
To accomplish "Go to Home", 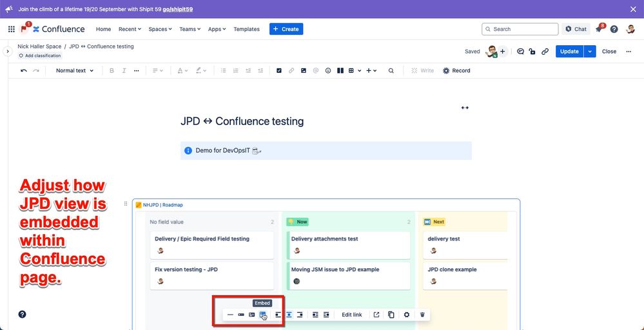I will [104, 29].
